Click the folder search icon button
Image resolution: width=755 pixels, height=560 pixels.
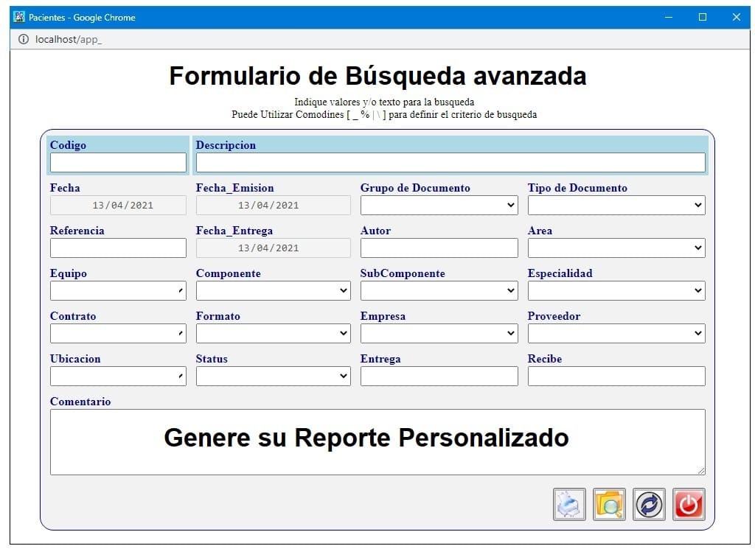coord(609,504)
